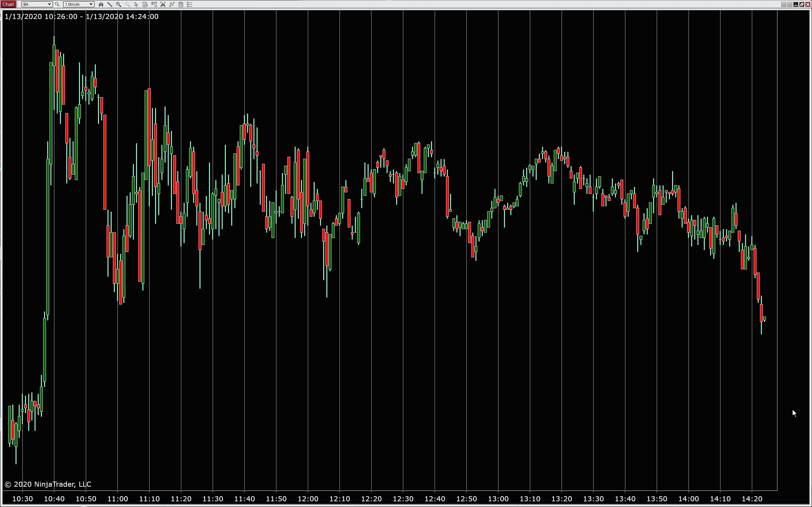The height and width of the screenshot is (507, 812).
Task: Click the restore window button
Action: tap(802, 4)
